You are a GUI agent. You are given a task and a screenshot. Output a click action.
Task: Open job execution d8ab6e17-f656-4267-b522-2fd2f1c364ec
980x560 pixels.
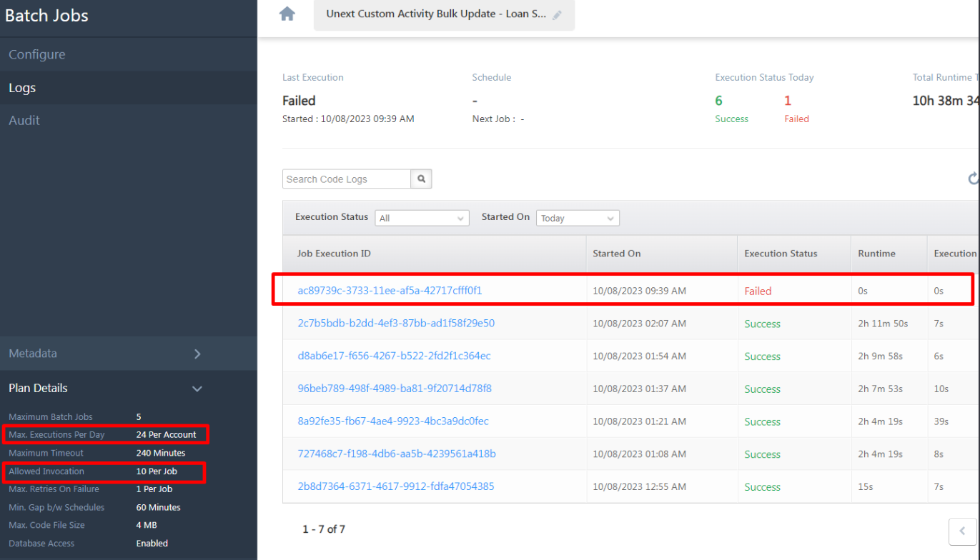(395, 356)
